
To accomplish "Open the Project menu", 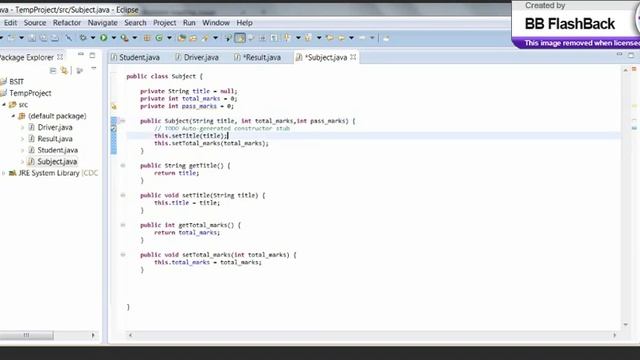I will 164,23.
